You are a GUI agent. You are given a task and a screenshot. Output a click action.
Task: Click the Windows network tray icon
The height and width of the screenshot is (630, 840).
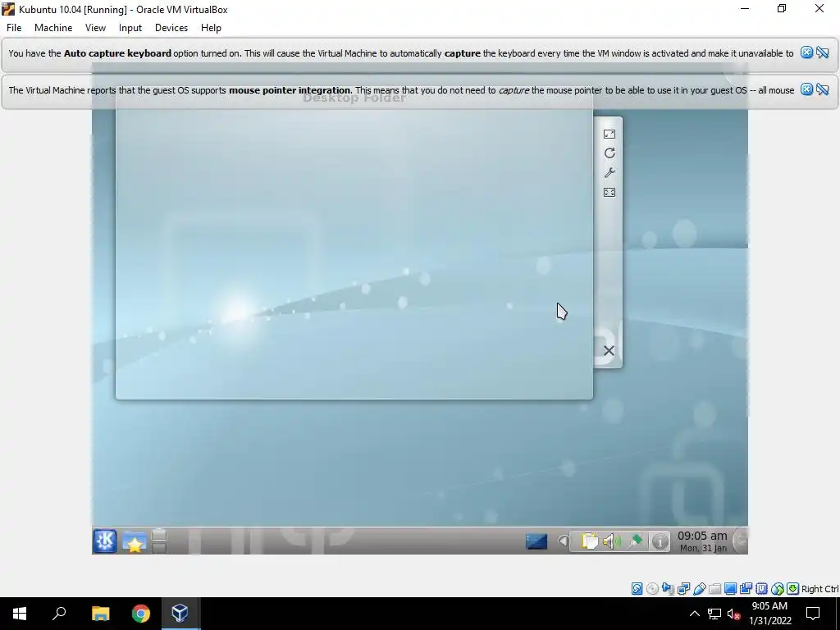click(714, 614)
